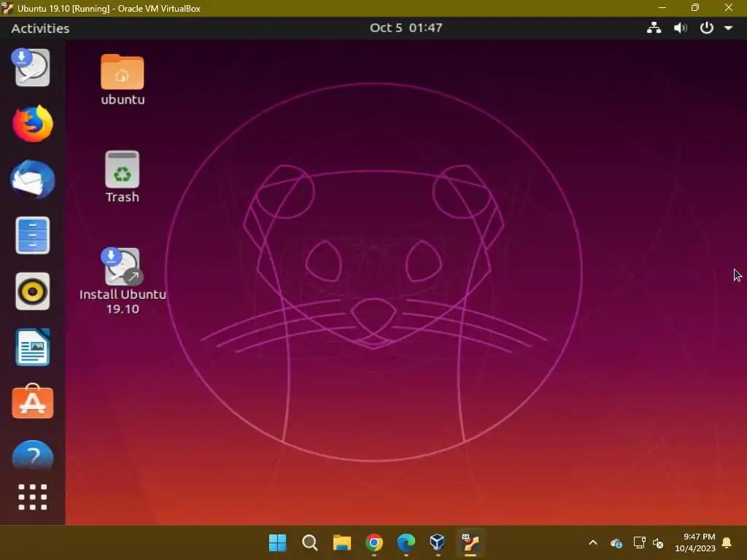Launch Firefox from the dock

pos(32,123)
